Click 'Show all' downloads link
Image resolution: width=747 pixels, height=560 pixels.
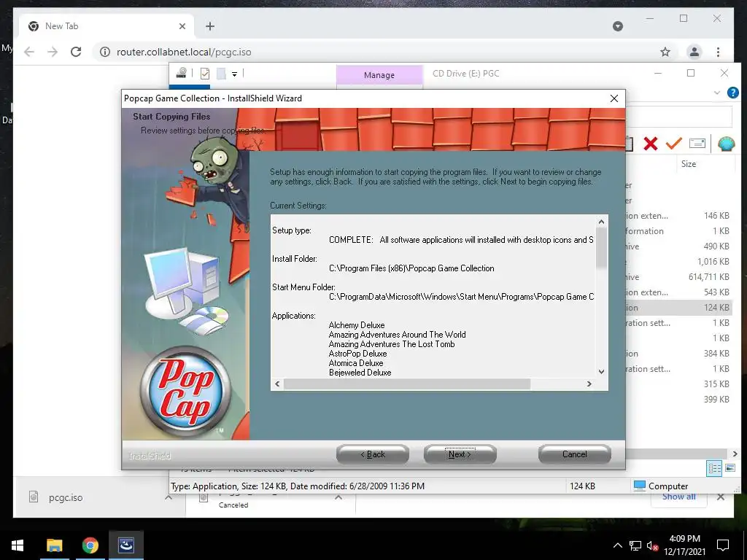tap(679, 497)
